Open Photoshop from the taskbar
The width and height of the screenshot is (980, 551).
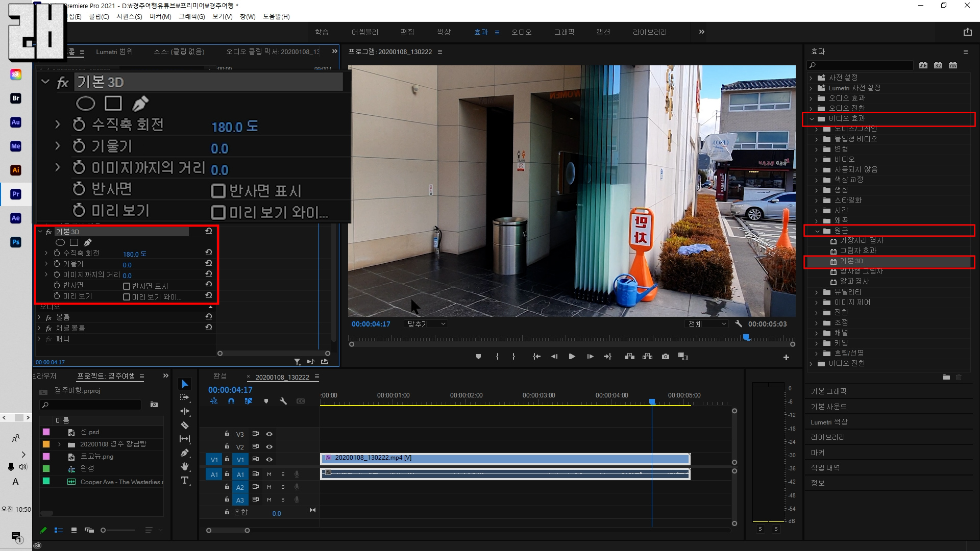coord(16,242)
